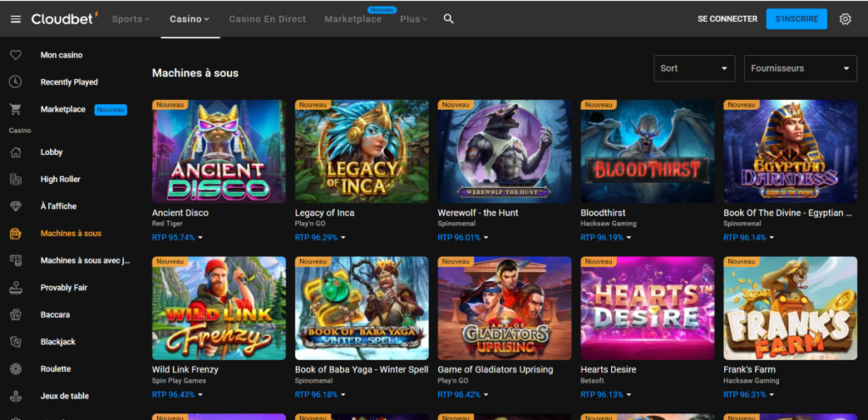Click the cart icon beside Marketplace

click(x=15, y=109)
